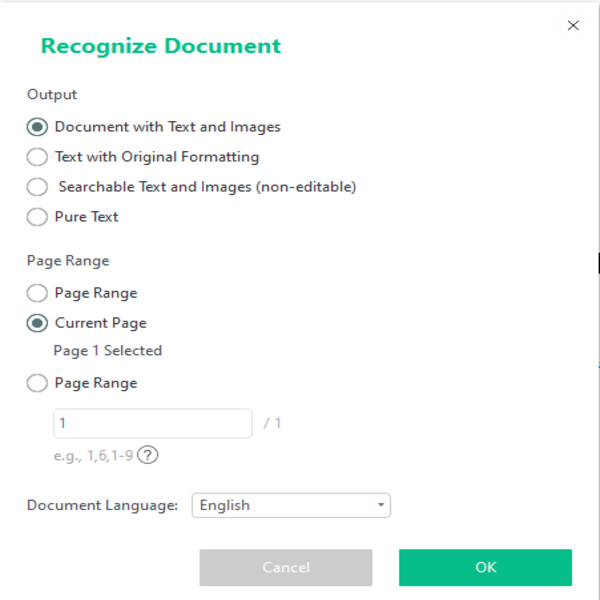Choose Text with Original Formatting option
The height and width of the screenshot is (600, 600).
tap(37, 157)
